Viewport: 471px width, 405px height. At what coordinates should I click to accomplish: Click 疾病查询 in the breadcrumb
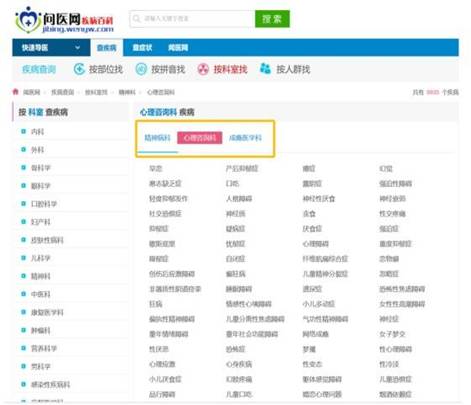coord(62,92)
